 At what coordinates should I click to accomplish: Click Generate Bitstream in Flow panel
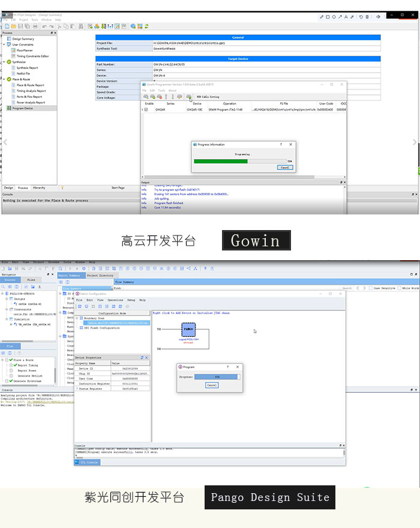[x=27, y=381]
